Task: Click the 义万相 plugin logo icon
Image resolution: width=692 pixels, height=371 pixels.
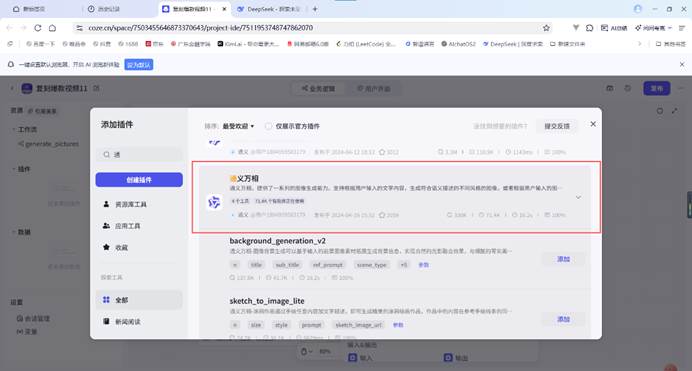Action: coord(214,202)
